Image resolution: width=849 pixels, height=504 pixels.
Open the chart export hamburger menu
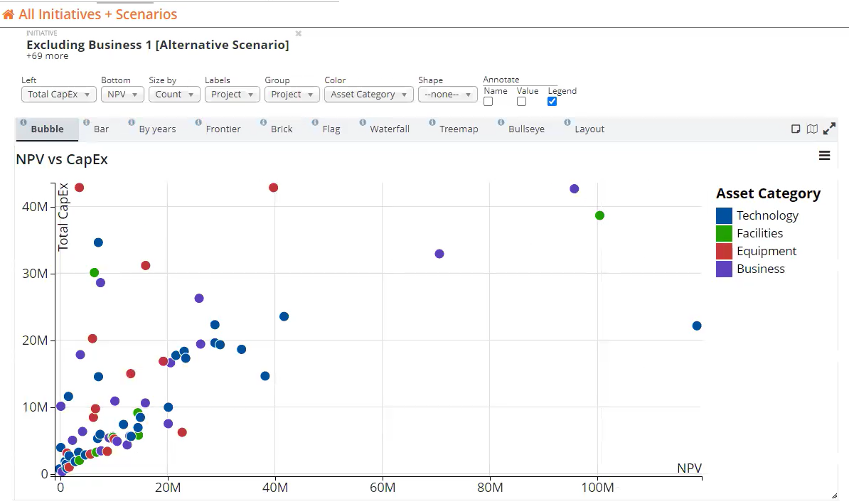(824, 155)
